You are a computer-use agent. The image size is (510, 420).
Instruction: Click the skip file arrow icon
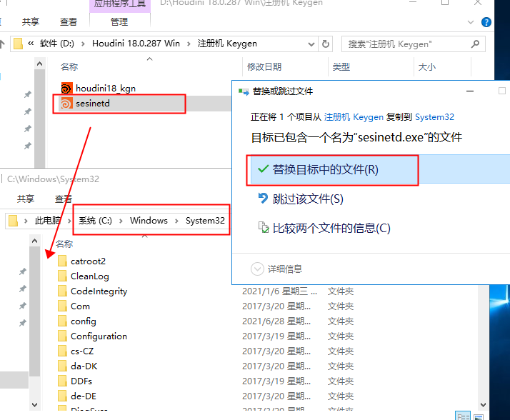coord(263,198)
